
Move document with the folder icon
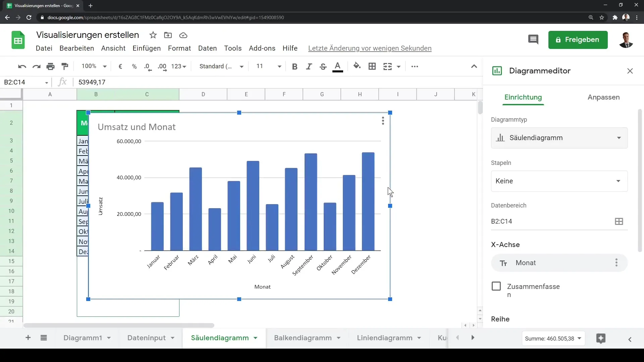pyautogui.click(x=168, y=35)
